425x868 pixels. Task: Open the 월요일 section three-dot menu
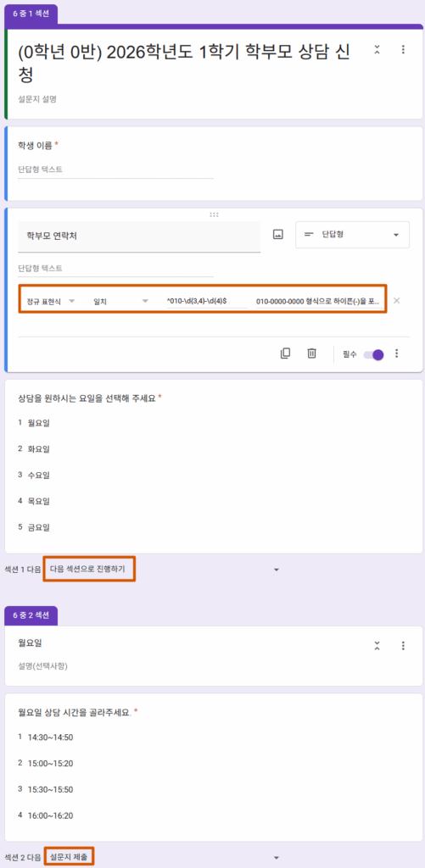tap(403, 645)
